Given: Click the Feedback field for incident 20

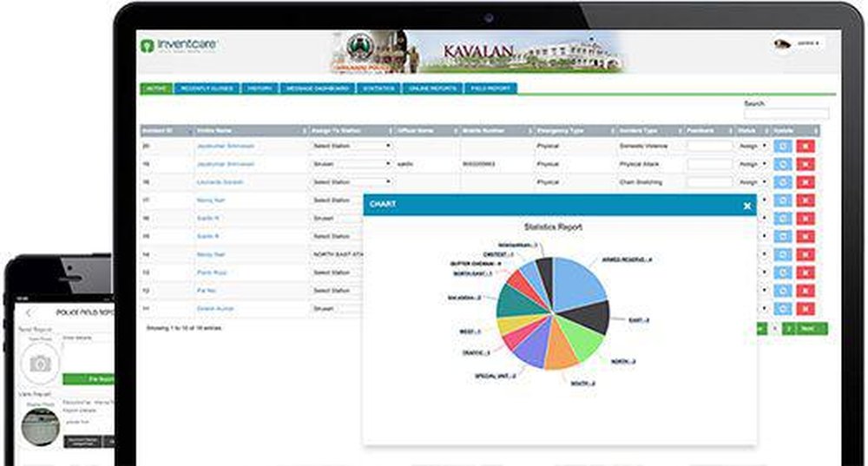Looking at the screenshot, I should (709, 146).
